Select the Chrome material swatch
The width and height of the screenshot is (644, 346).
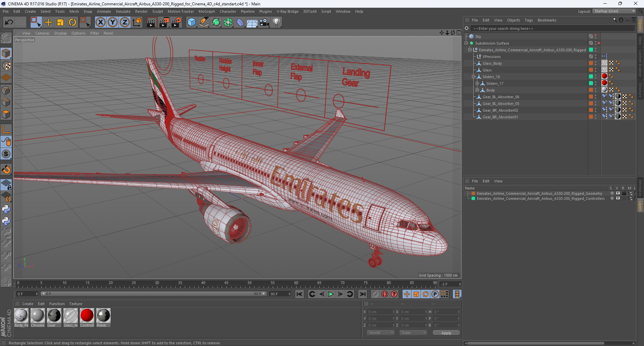click(x=38, y=318)
